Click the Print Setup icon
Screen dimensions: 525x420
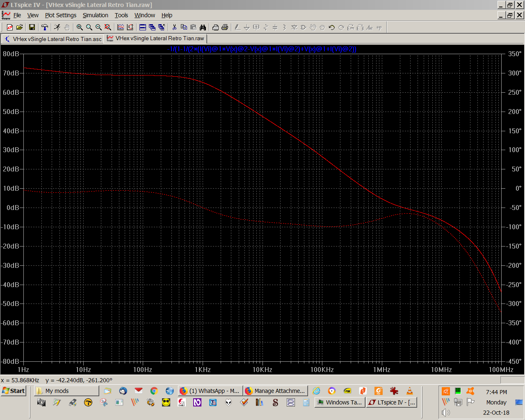coord(215,27)
